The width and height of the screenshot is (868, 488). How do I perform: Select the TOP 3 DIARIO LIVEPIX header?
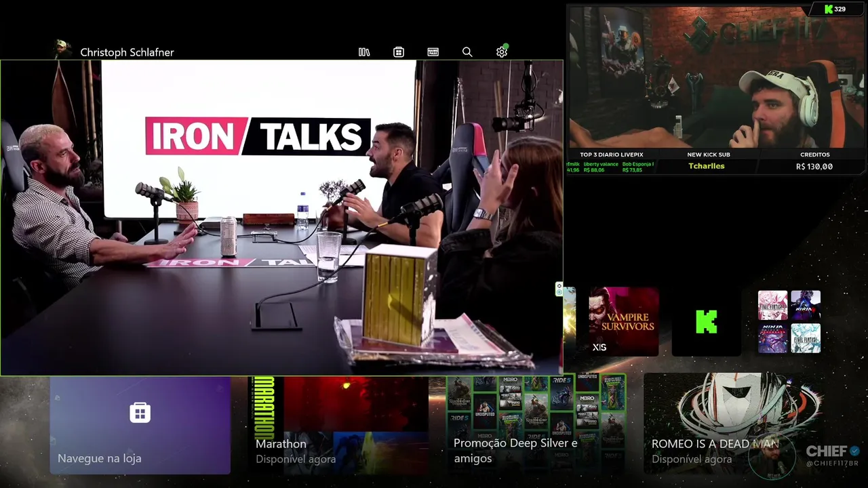point(611,155)
